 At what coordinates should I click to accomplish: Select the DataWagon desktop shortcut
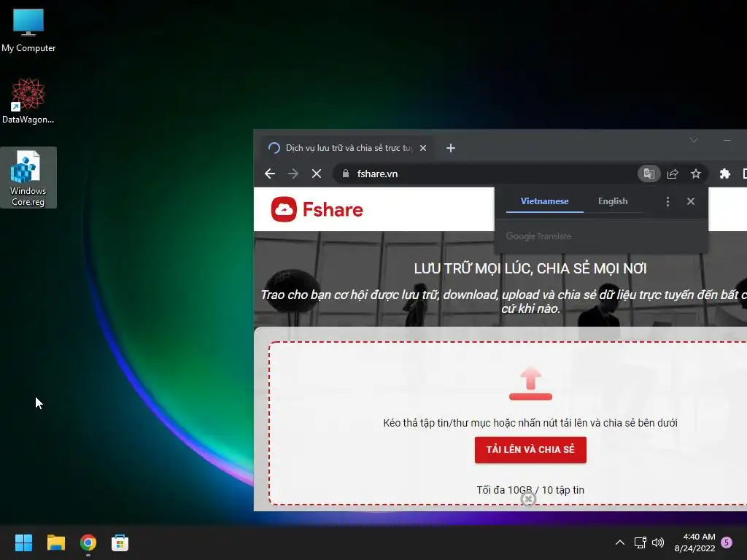tap(28, 101)
